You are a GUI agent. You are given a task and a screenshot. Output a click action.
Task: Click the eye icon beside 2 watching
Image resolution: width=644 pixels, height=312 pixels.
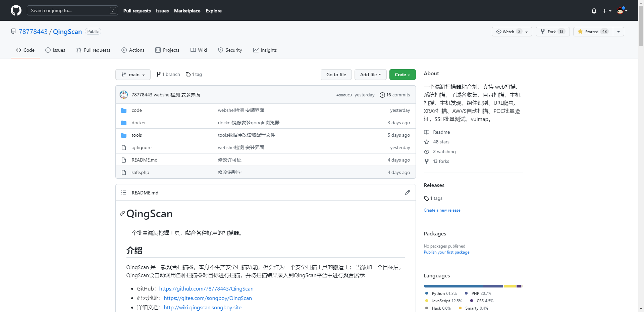click(427, 152)
